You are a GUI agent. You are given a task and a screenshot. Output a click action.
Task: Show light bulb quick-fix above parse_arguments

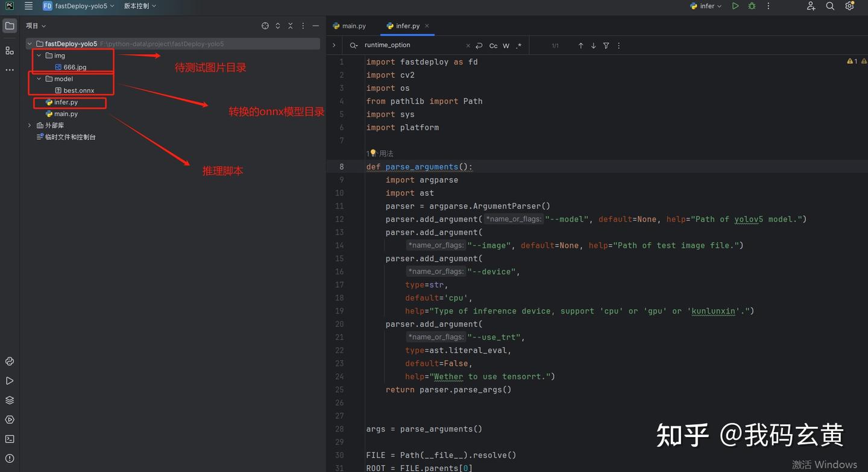(373, 153)
